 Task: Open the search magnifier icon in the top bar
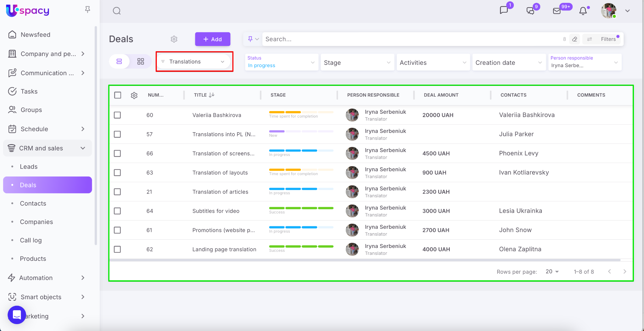117,11
